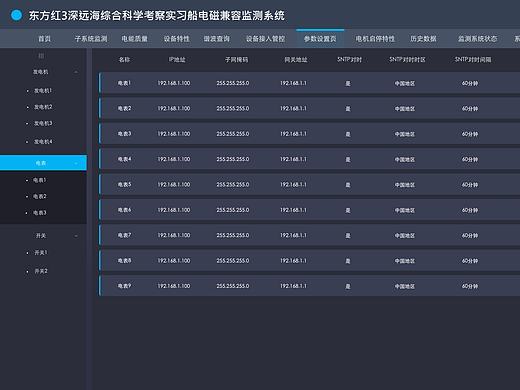Click the SNTP 是 value in row 电表5
Screen dimensions: 520x390
pos(348,185)
